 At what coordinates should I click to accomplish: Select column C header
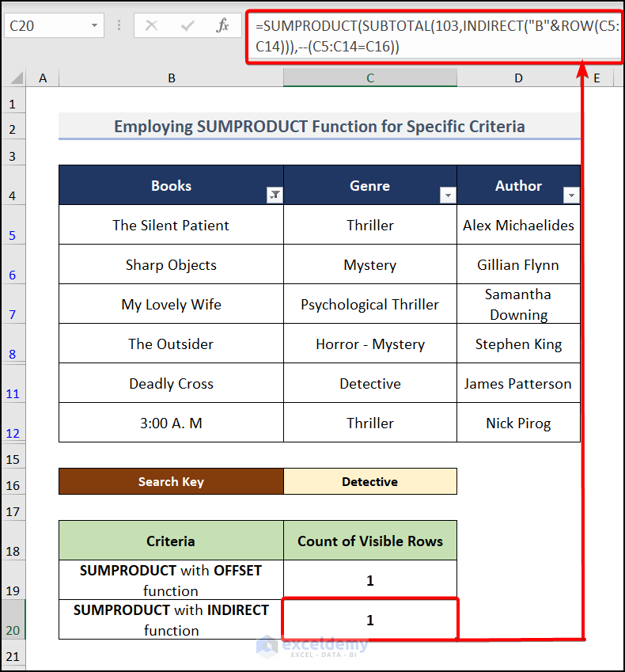370,78
